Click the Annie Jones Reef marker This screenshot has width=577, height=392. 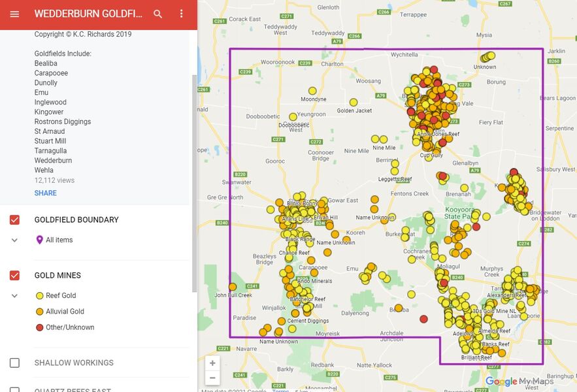click(x=423, y=129)
